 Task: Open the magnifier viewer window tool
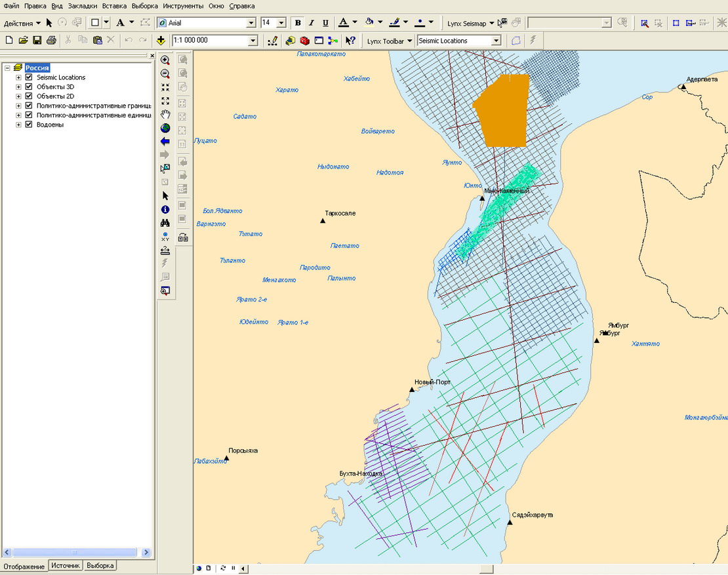click(x=165, y=291)
